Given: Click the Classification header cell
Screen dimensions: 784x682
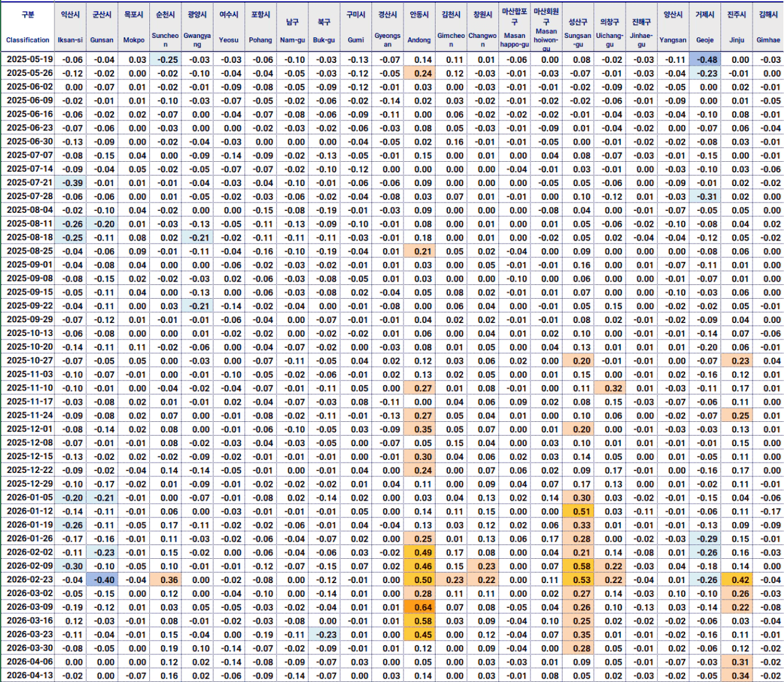Looking at the screenshot, I should [x=28, y=26].
